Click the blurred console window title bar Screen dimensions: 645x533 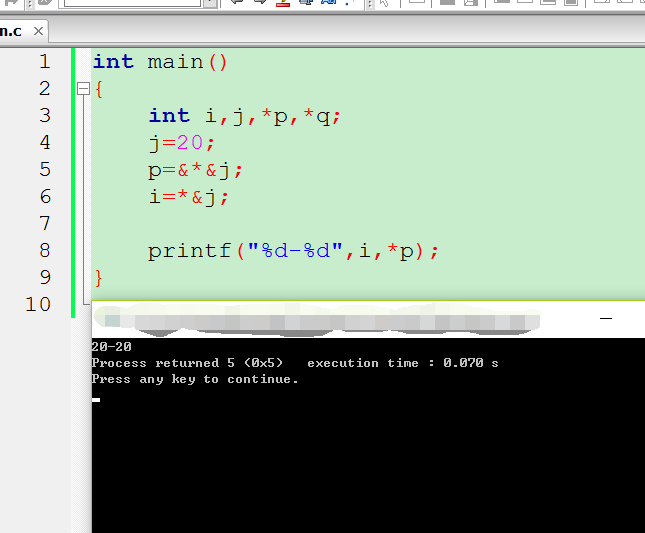pos(317,320)
